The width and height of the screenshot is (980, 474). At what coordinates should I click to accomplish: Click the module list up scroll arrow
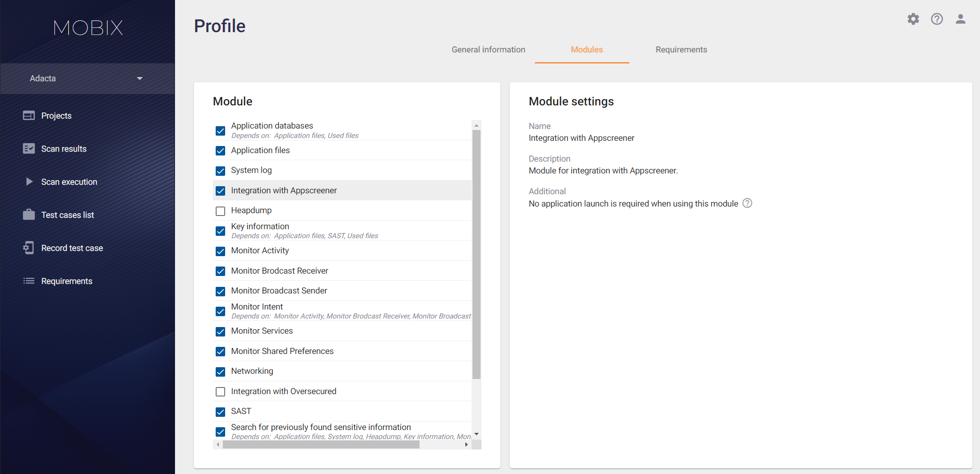(477, 125)
